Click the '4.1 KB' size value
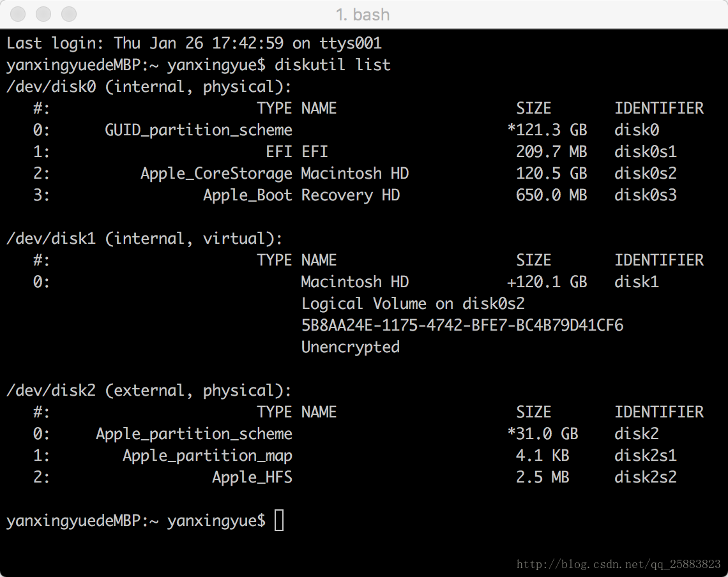The image size is (728, 577). tap(543, 456)
